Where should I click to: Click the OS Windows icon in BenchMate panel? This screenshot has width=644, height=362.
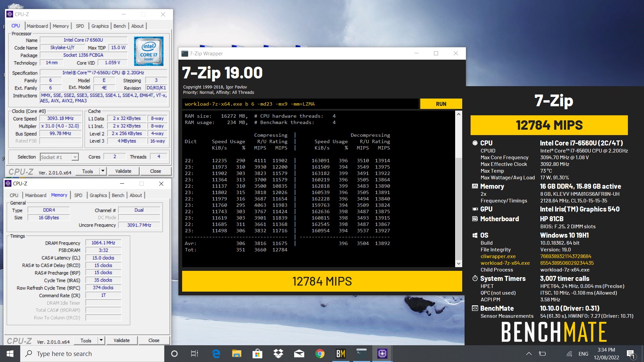tap(475, 235)
